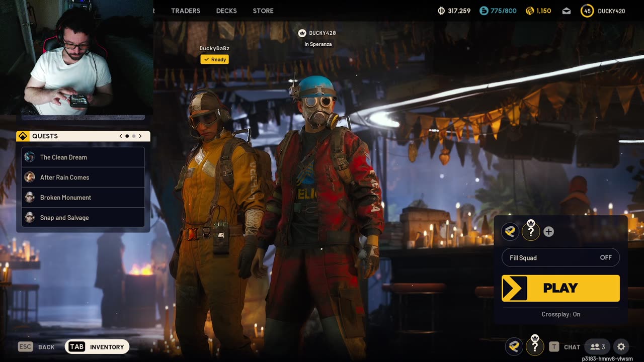The image size is (644, 362).
Task: Click the level 45 badge
Action: [587, 11]
